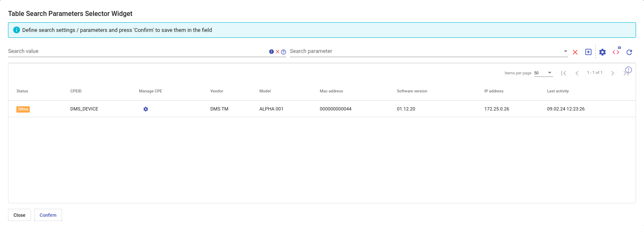This screenshot has height=226, width=644.
Task: Open Manage CPE gear for DMS_DEVICE
Action: [145, 109]
